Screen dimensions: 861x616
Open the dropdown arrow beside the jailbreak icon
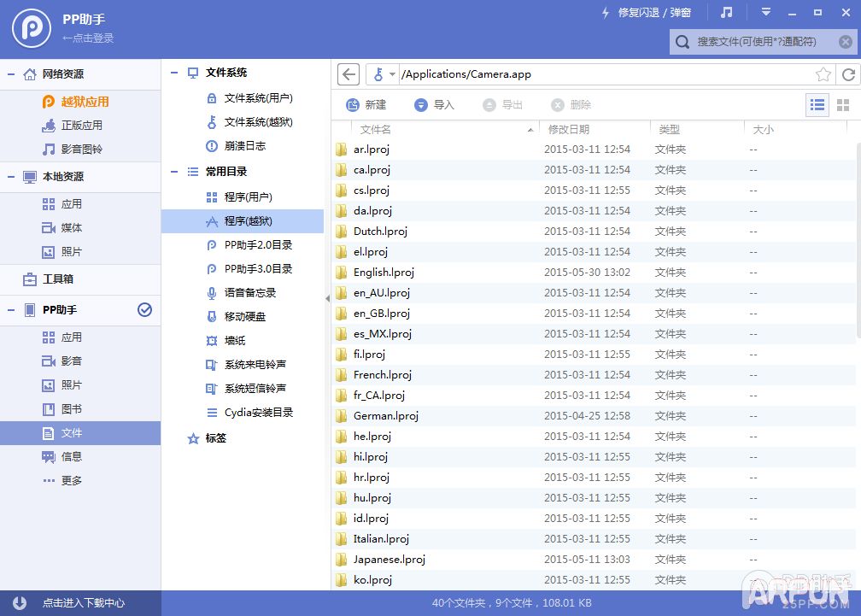click(x=392, y=74)
